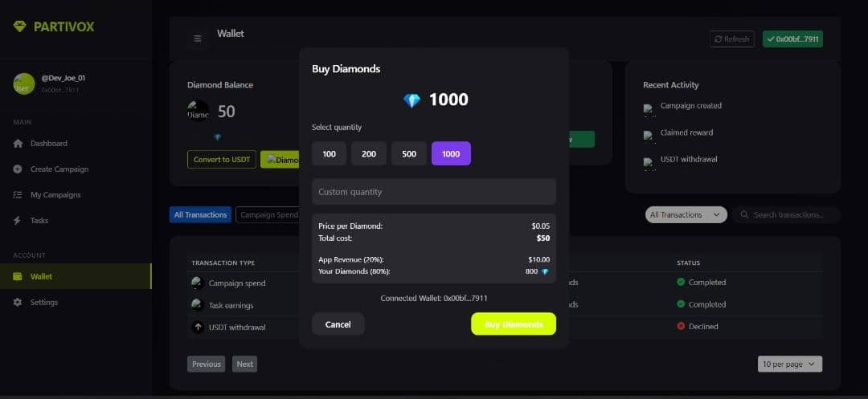Go to Dashboard in sidebar

click(x=49, y=143)
